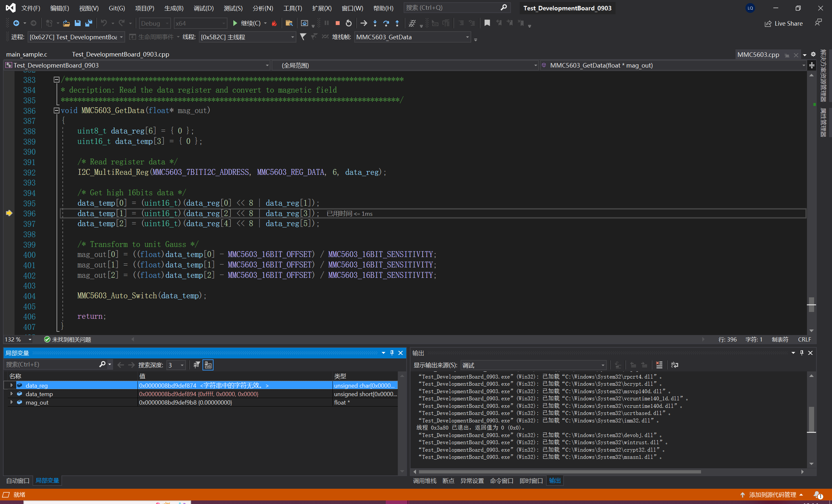The image size is (832, 504).
Task: Save all files
Action: click(x=89, y=23)
